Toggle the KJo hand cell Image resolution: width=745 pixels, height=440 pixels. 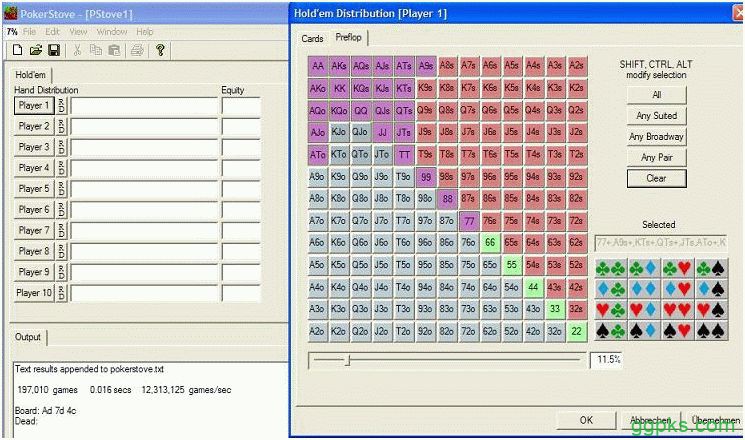[x=339, y=132]
